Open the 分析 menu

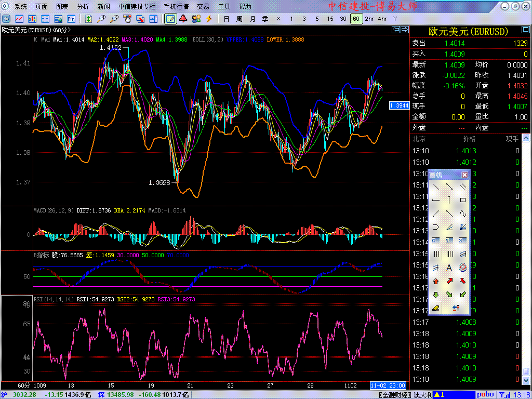(x=83, y=7)
